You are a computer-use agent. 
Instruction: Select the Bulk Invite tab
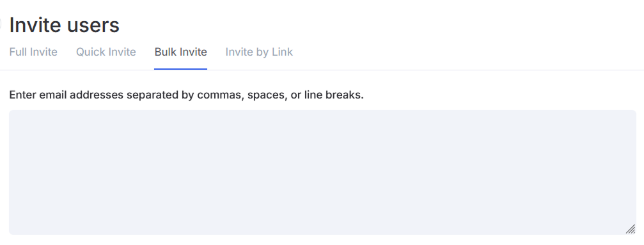[181, 52]
